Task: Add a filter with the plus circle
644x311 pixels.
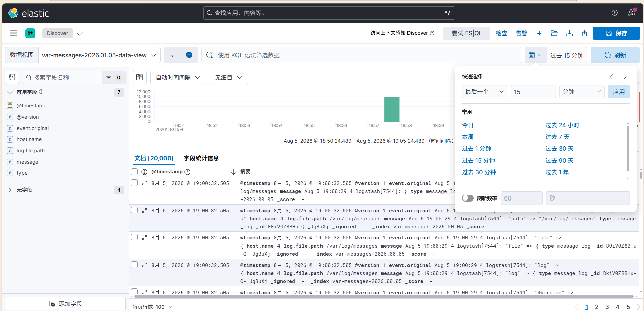Action: pos(189,55)
